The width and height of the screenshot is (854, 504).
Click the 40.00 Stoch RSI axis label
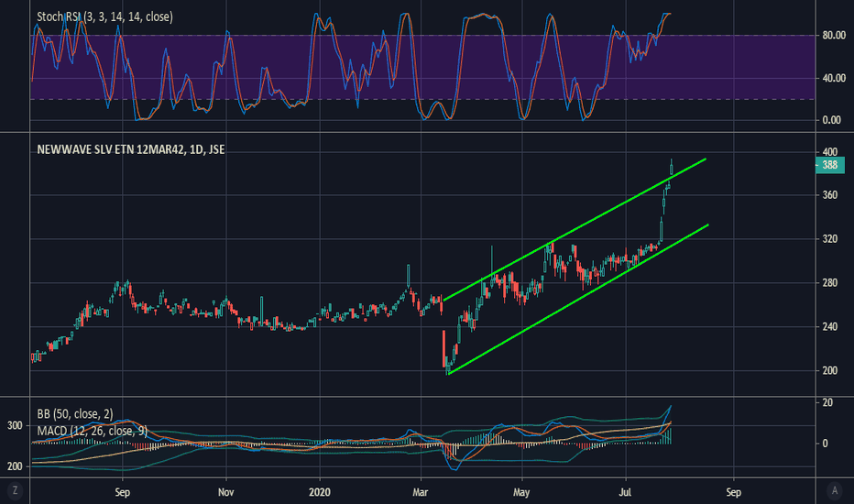coord(834,79)
